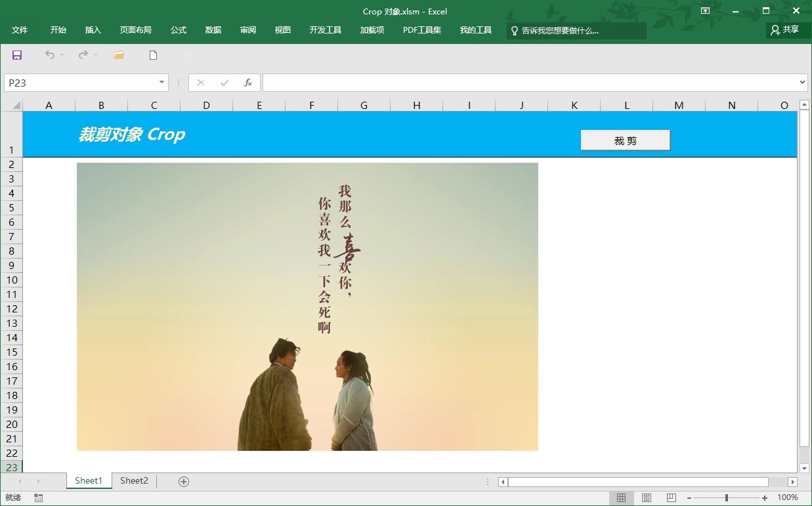
Task: Click the Redo arrow icon
Action: [83, 55]
